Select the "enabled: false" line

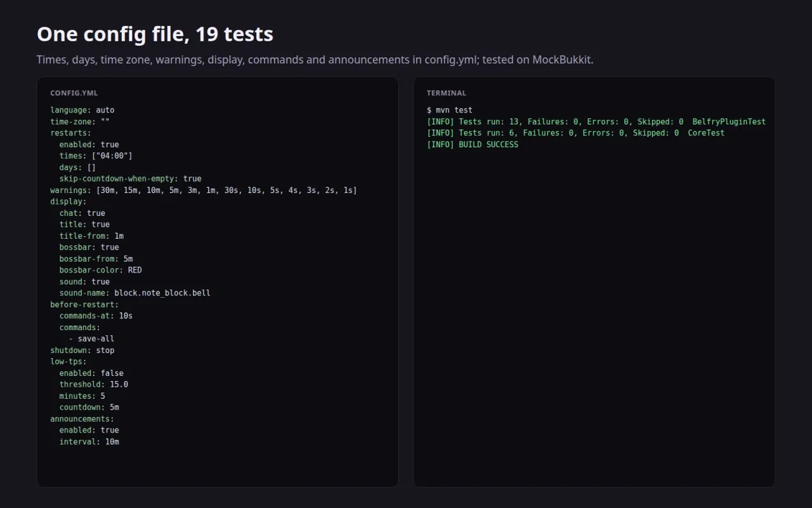click(x=92, y=373)
